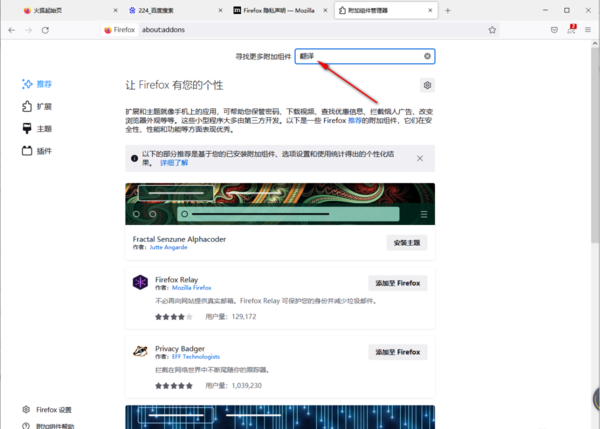Click the Firefox identity icon in address bar

(120, 30)
